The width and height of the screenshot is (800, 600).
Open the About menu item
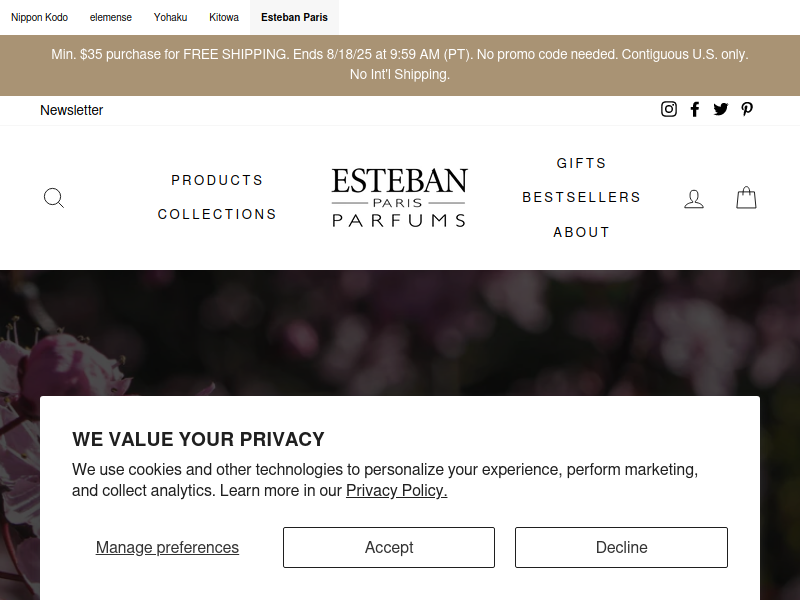pyautogui.click(x=581, y=232)
